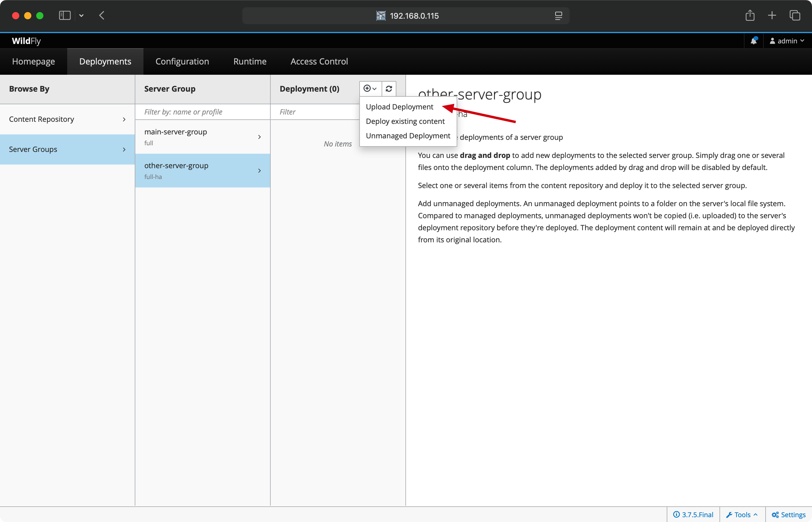Viewport: 812px width, 522px height.
Task: Click the address bar showing 192.168.0.115
Action: tap(406, 16)
